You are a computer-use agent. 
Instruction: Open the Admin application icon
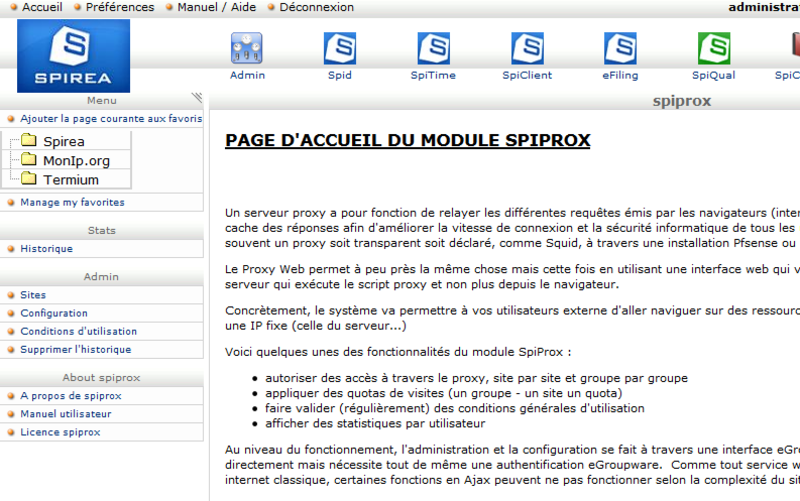[247, 48]
